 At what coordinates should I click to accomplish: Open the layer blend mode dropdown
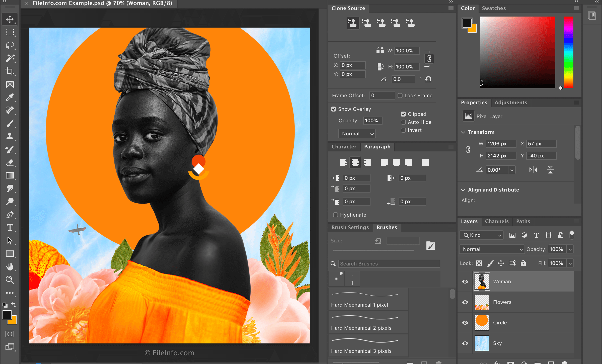click(x=492, y=249)
